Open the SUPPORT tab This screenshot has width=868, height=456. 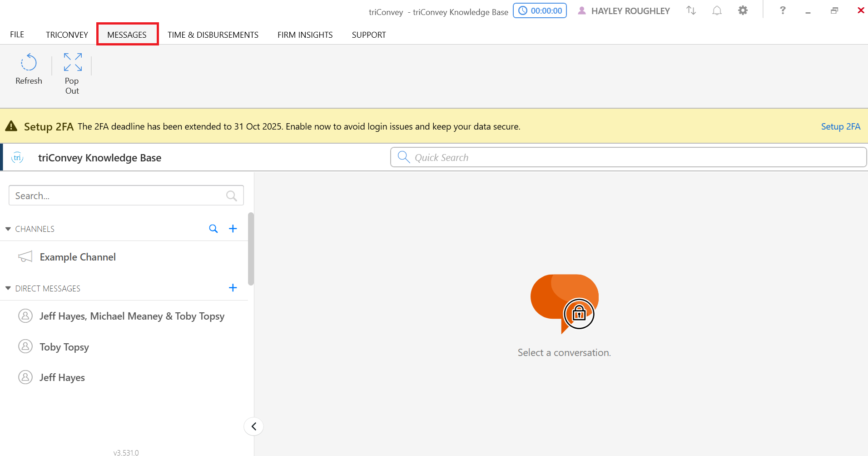pos(369,35)
